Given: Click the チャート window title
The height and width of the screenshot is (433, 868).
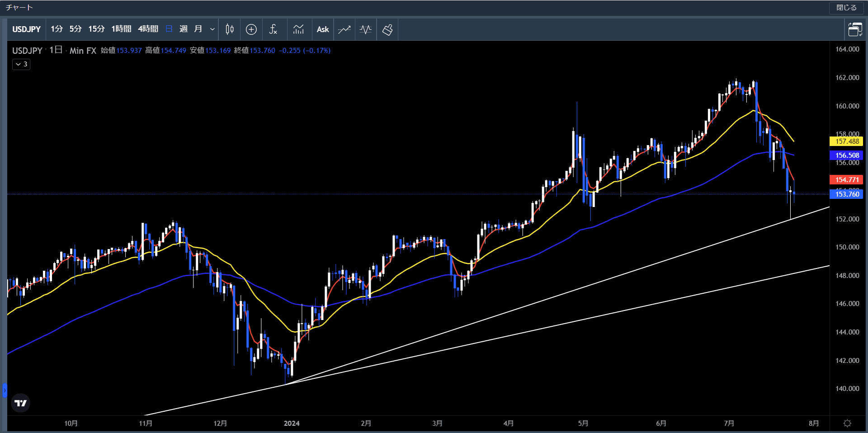Looking at the screenshot, I should [x=19, y=8].
